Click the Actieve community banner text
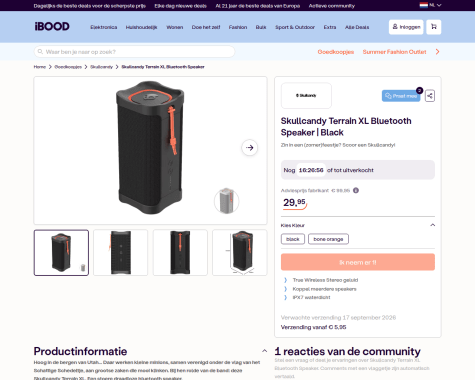Image resolution: width=475 pixels, height=380 pixels. pyautogui.click(x=332, y=6)
